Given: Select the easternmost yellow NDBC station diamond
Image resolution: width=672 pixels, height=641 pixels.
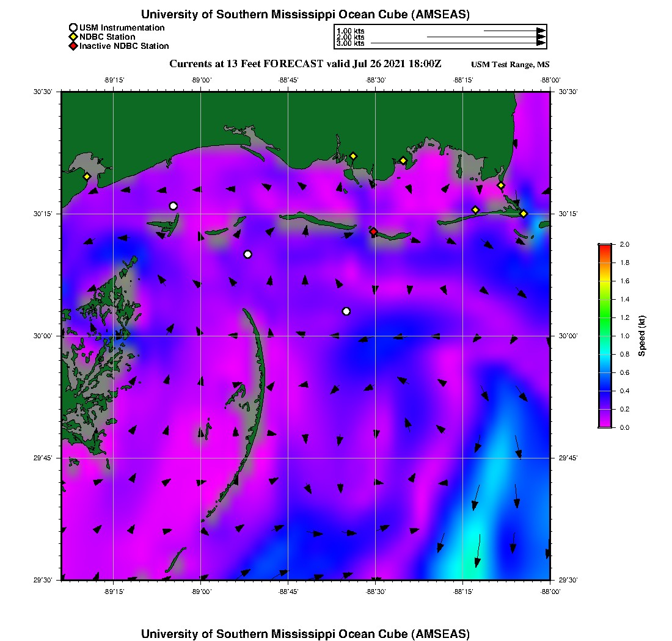Looking at the screenshot, I should tap(524, 213).
